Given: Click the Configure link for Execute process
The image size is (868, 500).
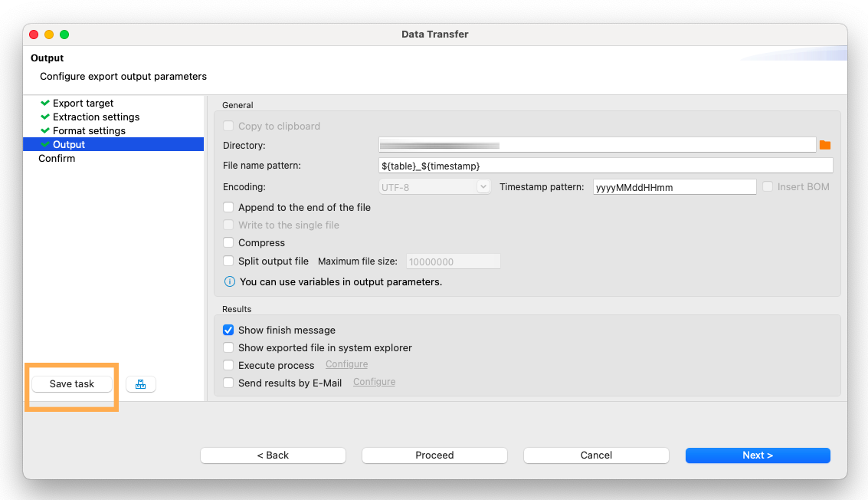Looking at the screenshot, I should pyautogui.click(x=346, y=363).
